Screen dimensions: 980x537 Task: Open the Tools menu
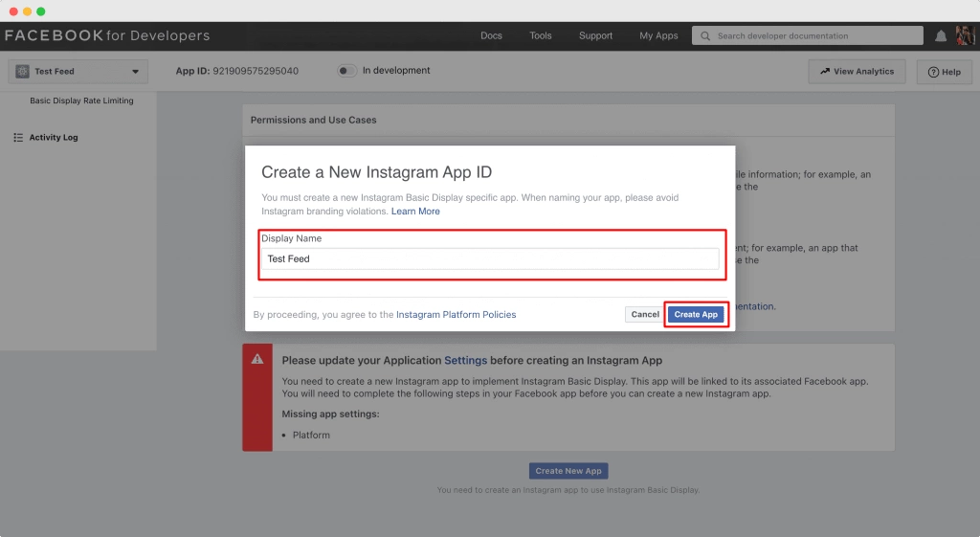point(541,35)
